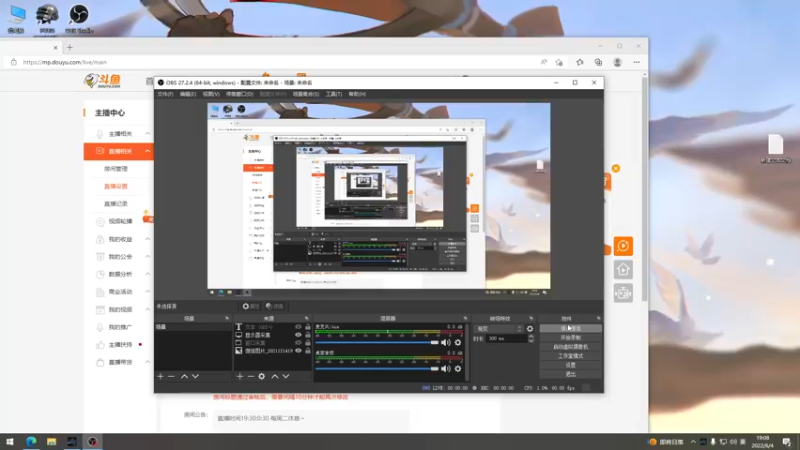Adjust the 300 ms duration stepper

coord(531,338)
